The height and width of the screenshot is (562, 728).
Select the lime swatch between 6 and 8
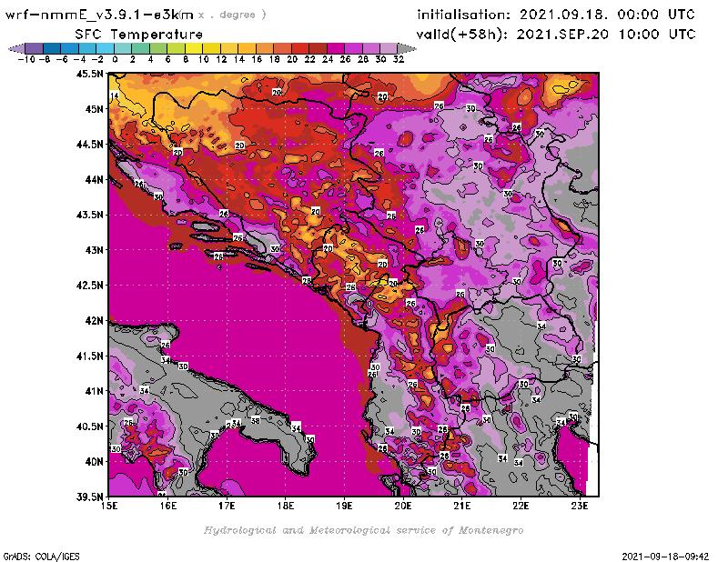(176, 48)
